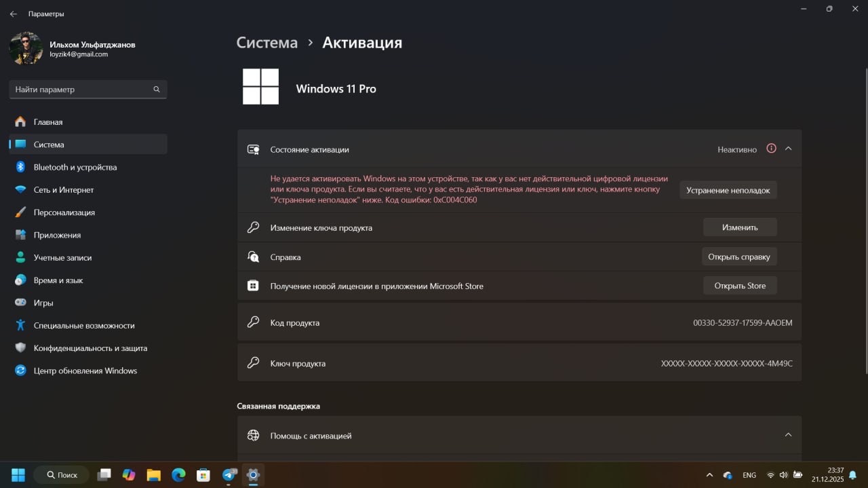The height and width of the screenshot is (488, 868).
Task: Open Bluetooth и устройства settings
Action: (x=75, y=167)
